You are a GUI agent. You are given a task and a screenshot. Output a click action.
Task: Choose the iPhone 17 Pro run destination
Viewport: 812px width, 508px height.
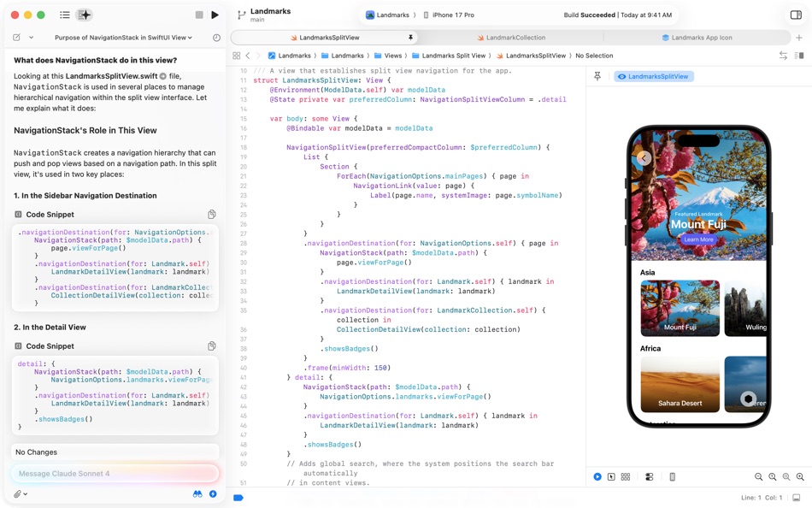tap(449, 15)
